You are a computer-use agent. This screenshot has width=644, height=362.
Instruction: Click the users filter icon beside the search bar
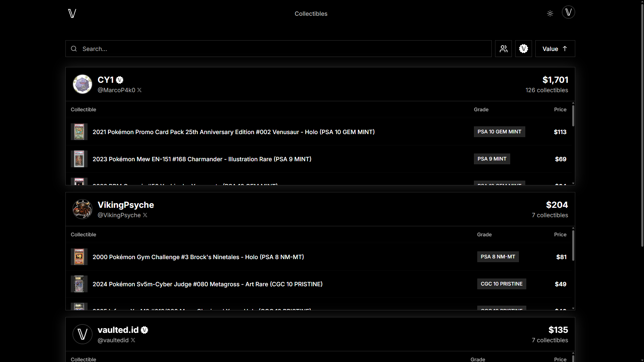pyautogui.click(x=503, y=49)
